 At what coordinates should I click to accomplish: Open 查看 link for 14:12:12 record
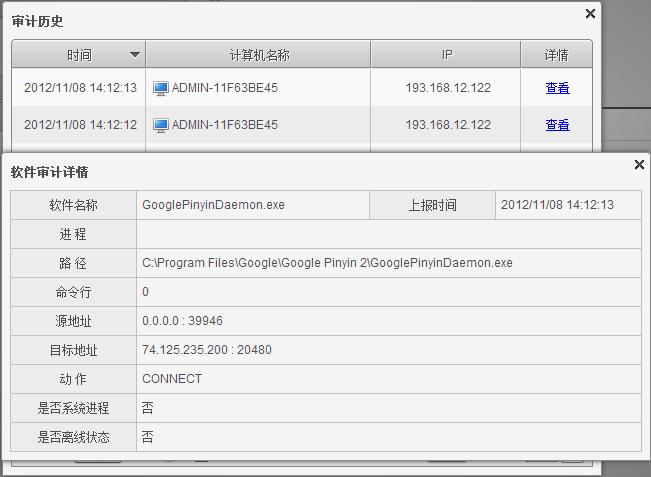[x=557, y=125]
